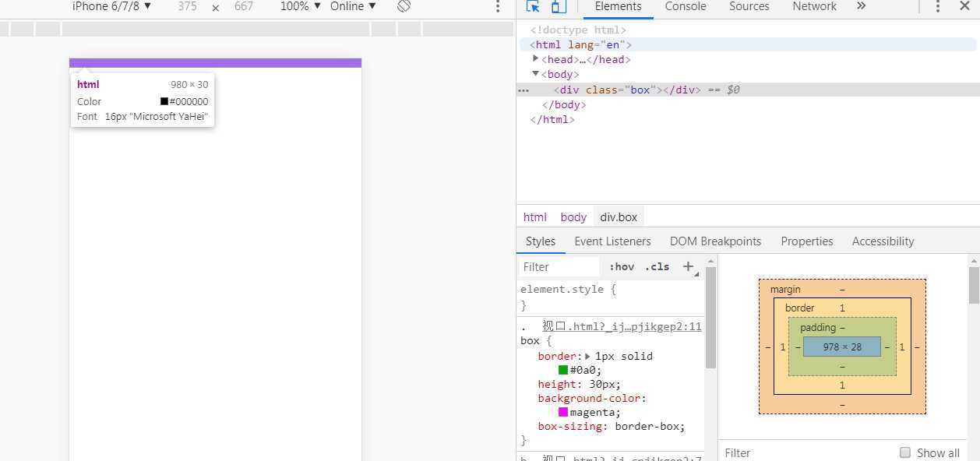Viewport: 980px width, 461px height.
Task: Click the inspect element selector icon
Action: point(533,6)
